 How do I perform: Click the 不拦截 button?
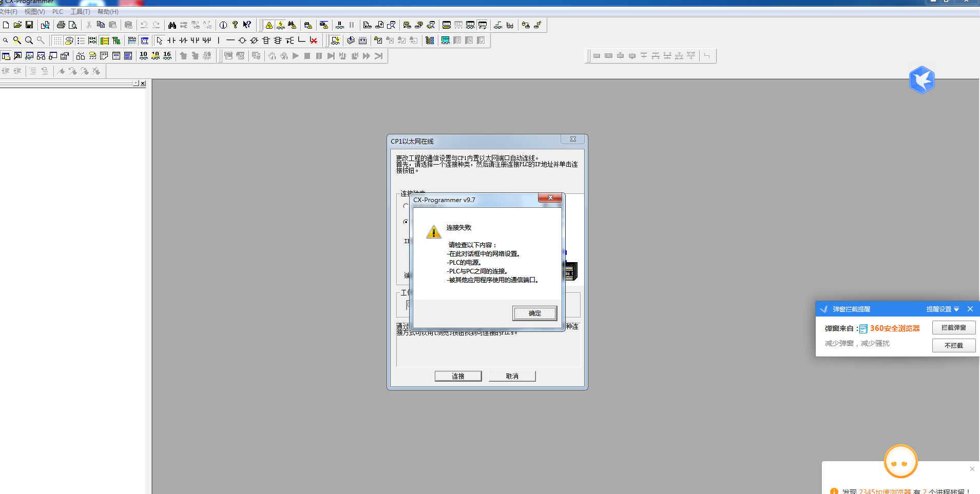point(953,345)
